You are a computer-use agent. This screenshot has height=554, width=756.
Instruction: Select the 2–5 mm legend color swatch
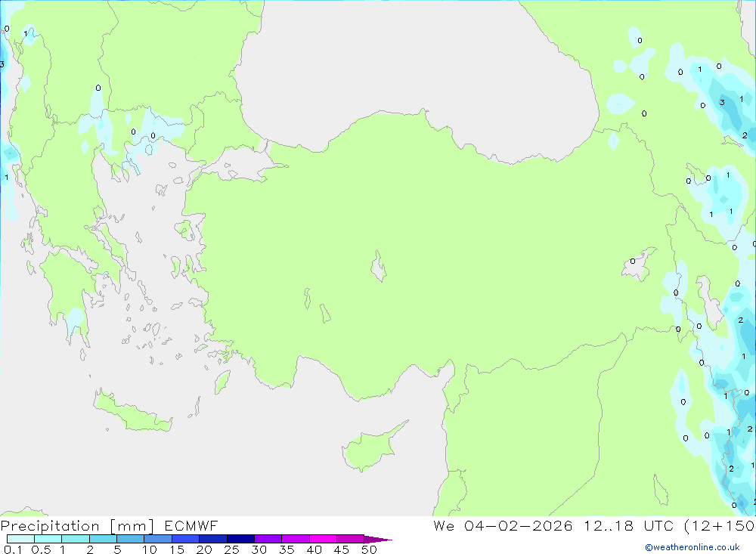point(103,539)
